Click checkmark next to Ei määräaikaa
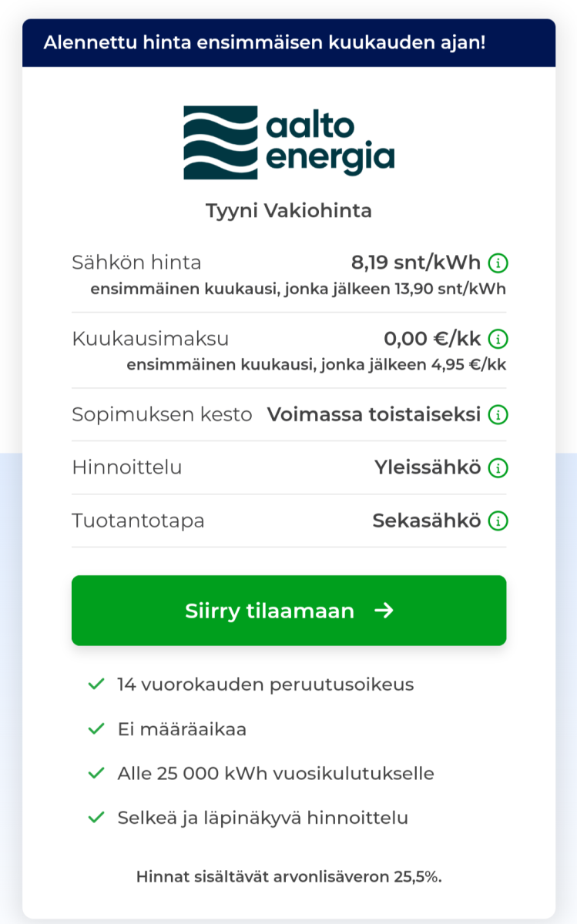 96,728
